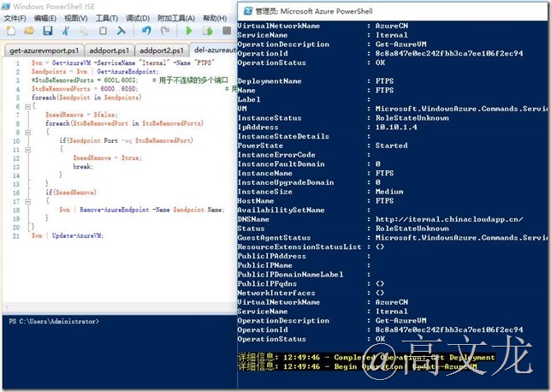The width and height of the screenshot is (551, 392).
Task: Open the 附加工具(A) menu
Action: click(176, 18)
